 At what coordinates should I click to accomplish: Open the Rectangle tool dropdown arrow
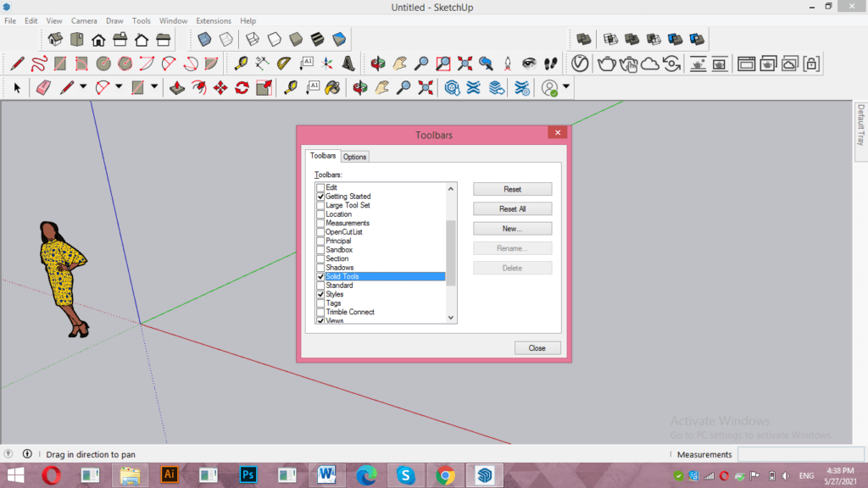tap(153, 87)
